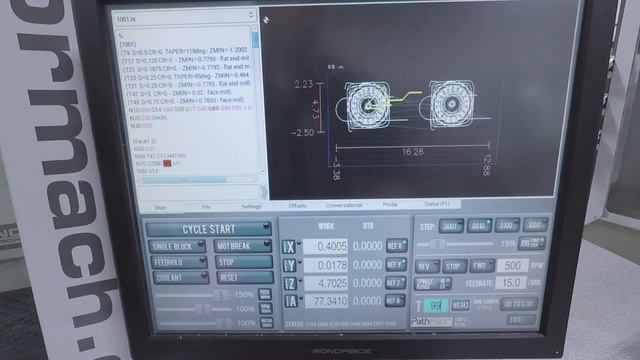
Task: Click the X axis zero button
Action: point(289,247)
